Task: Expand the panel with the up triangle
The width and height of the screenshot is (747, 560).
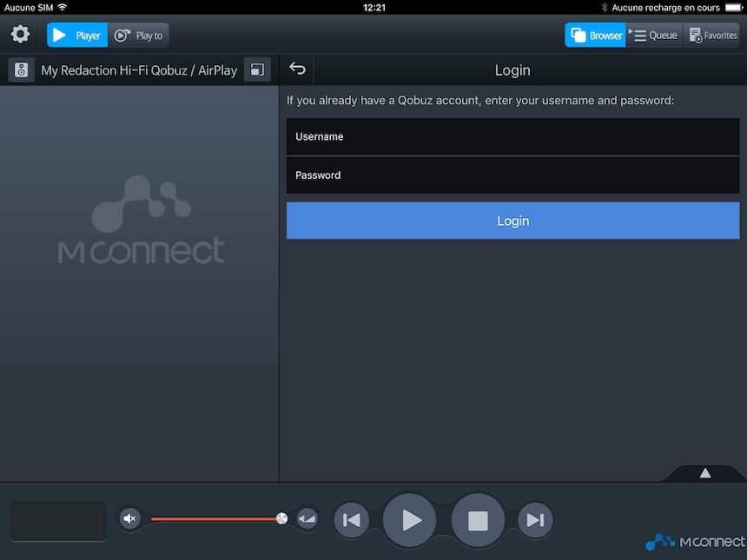Action: pyautogui.click(x=705, y=473)
